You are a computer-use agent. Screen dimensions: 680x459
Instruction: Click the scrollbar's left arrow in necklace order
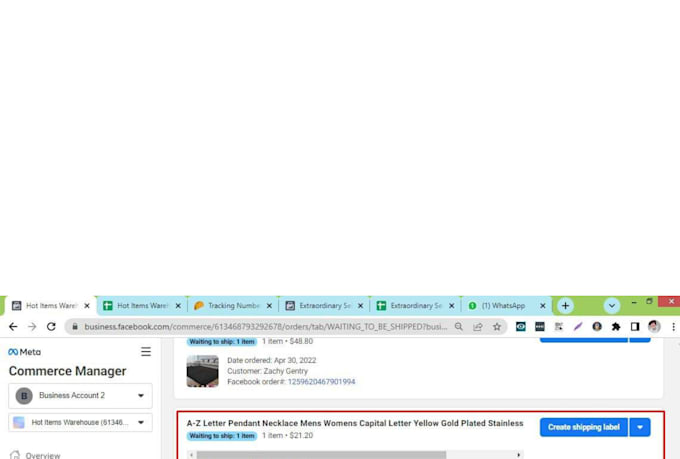(191, 455)
